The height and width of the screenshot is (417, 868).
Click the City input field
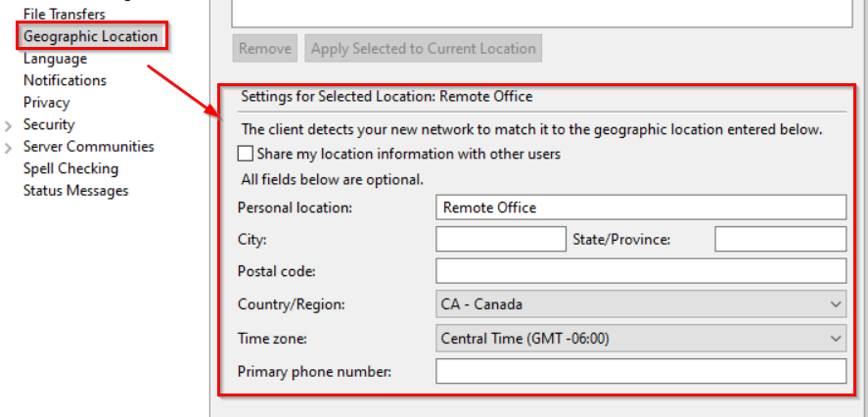pos(500,239)
